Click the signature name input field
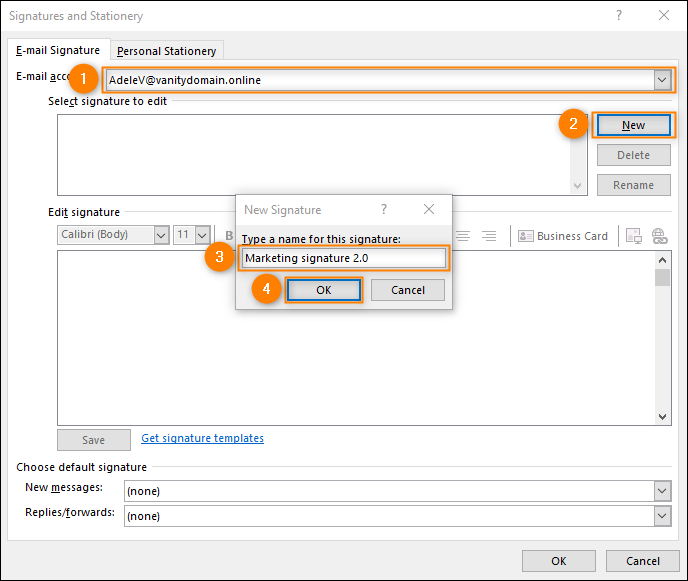The height and width of the screenshot is (581, 688). (x=343, y=258)
